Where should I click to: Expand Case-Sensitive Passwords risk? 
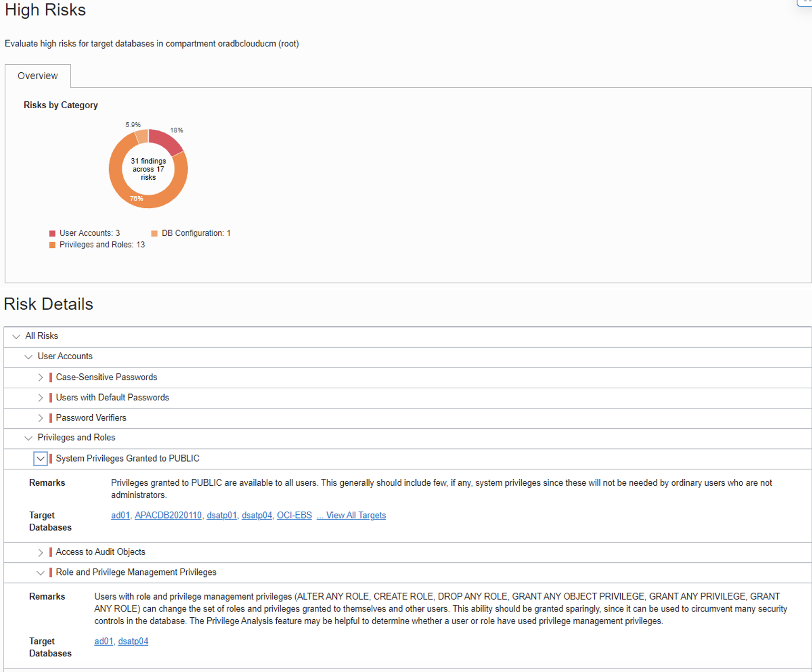[41, 378]
